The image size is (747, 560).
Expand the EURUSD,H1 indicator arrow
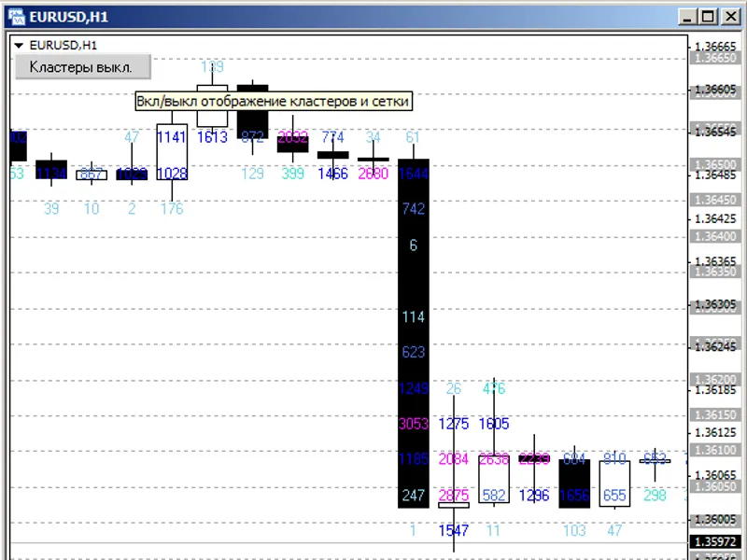point(19,46)
